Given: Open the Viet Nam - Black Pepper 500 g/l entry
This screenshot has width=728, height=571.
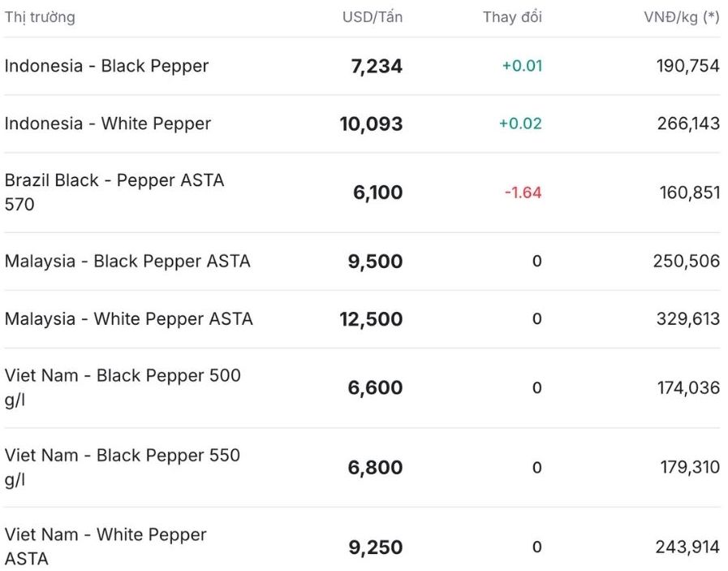Looking at the screenshot, I should point(123,387).
